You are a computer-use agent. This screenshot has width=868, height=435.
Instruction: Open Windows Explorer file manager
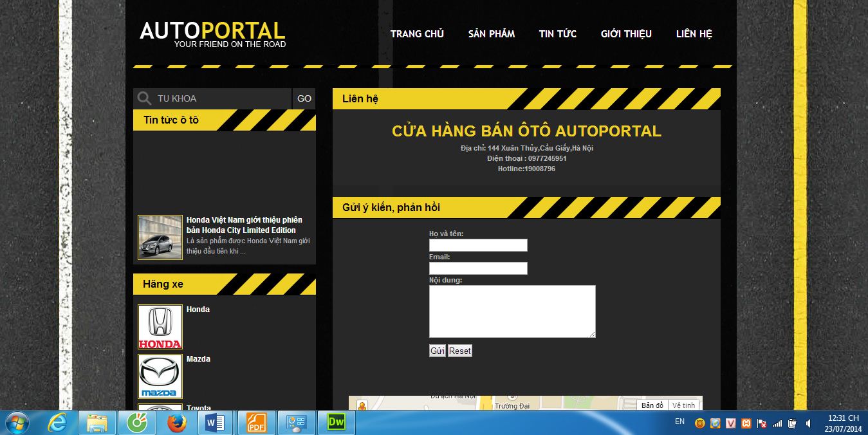coord(97,423)
